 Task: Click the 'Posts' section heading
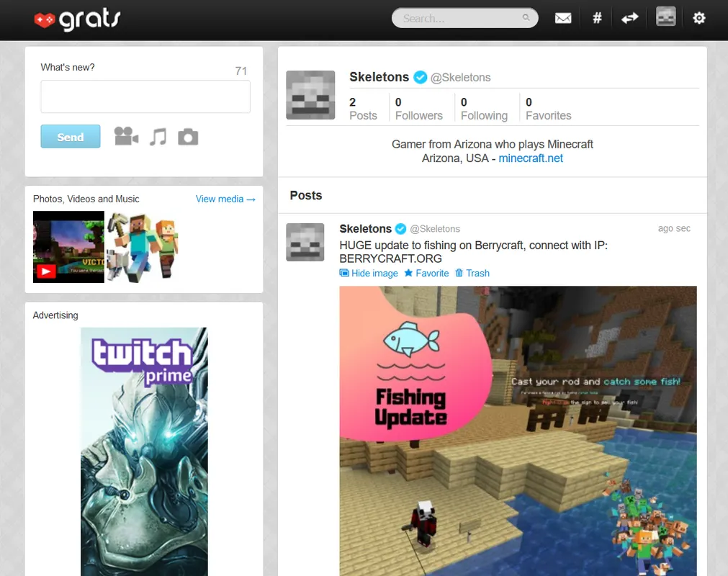[306, 195]
